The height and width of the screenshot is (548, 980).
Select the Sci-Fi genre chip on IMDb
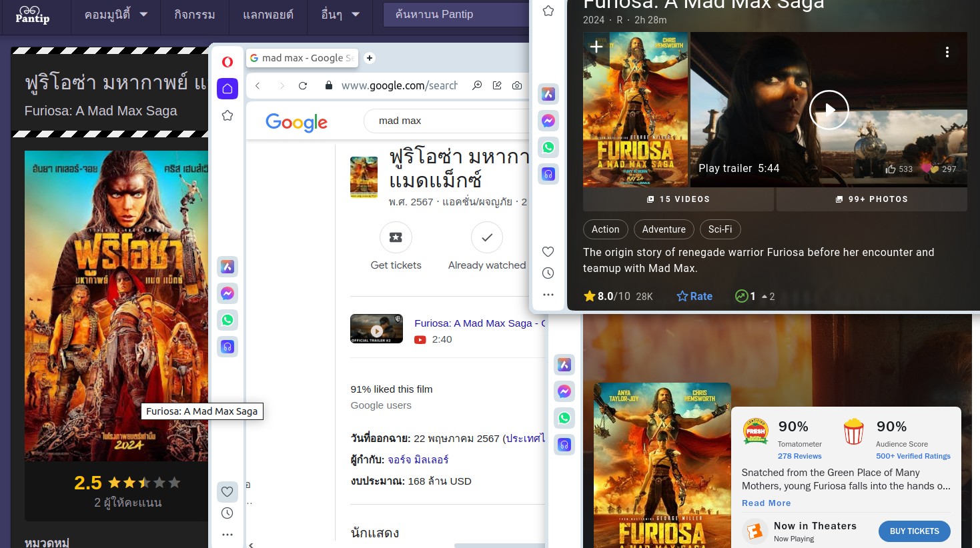point(720,229)
